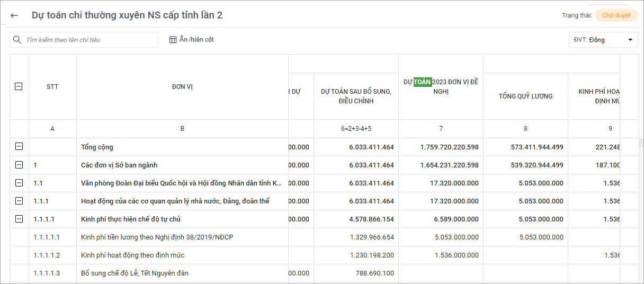This screenshot has width=644, height=284.
Task: Click the STT column header
Action: point(52,87)
